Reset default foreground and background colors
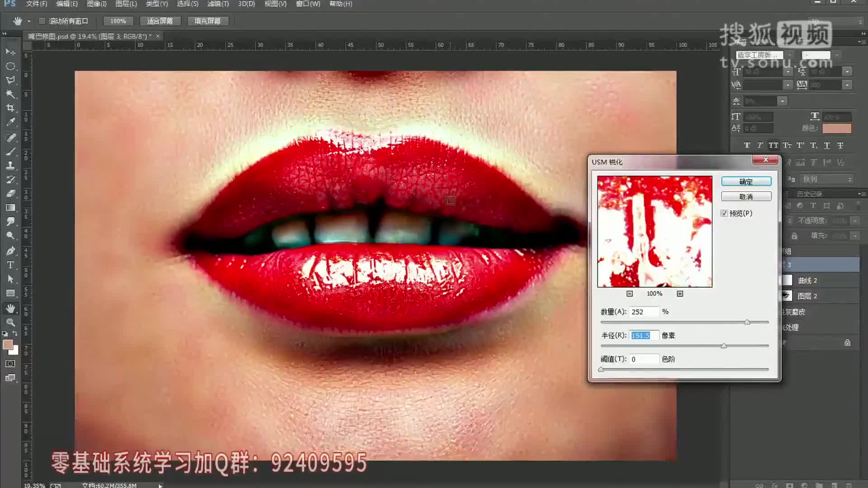This screenshot has height=488, width=868. [x=5, y=334]
